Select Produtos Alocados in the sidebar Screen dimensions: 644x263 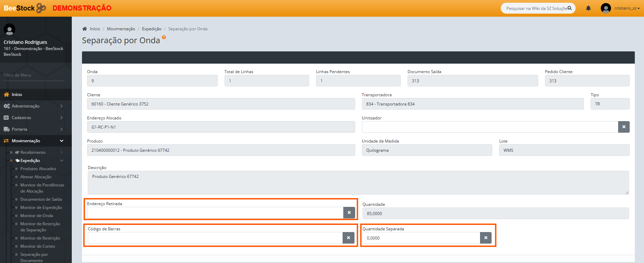[38, 169]
